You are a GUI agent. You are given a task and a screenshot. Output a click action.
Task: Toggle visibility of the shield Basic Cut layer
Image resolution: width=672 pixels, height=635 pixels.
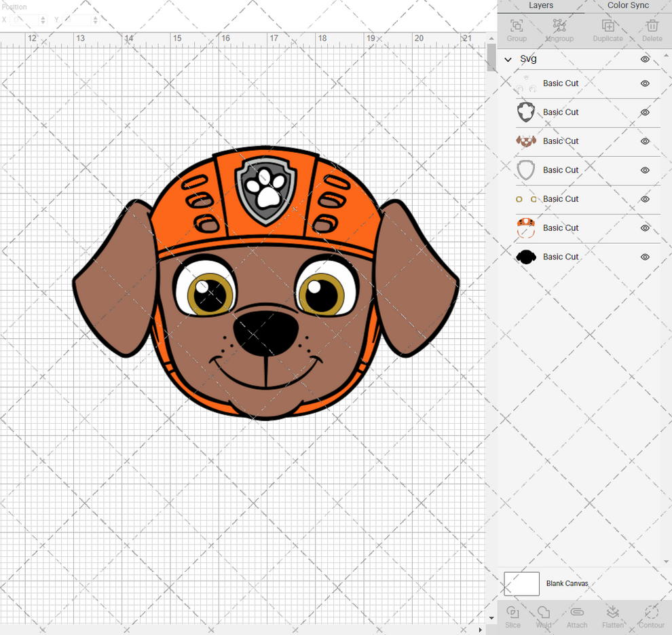643,170
